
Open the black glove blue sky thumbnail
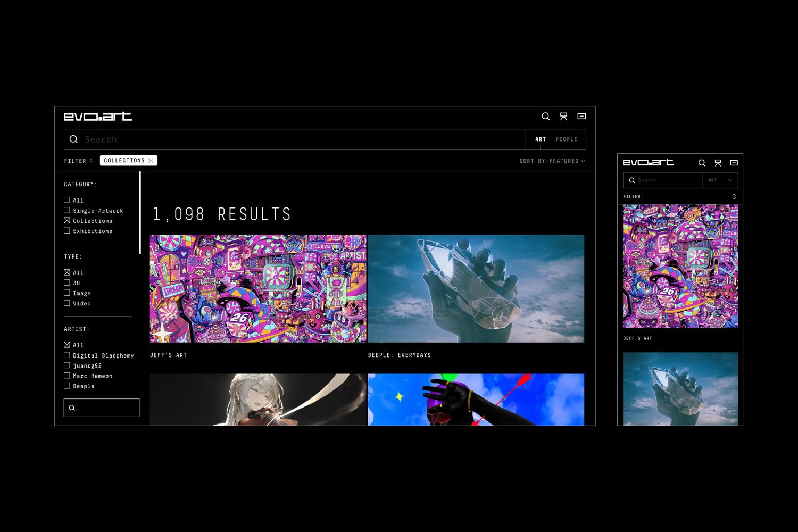(x=476, y=400)
